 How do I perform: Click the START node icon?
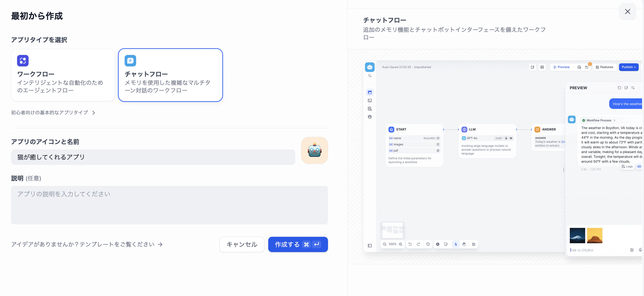(391, 129)
